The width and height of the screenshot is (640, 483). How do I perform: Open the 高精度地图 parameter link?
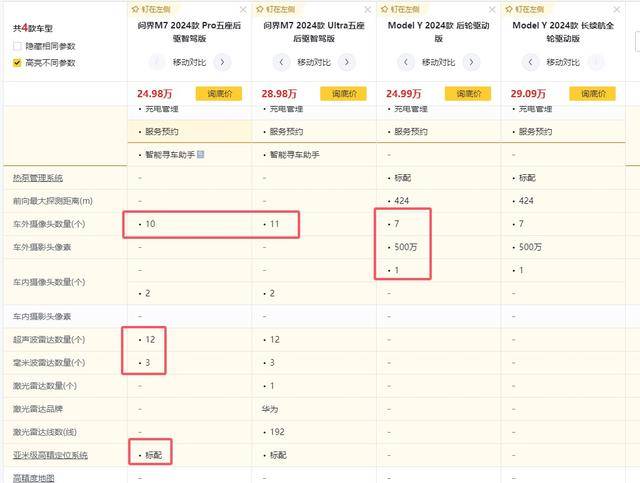coord(33,478)
